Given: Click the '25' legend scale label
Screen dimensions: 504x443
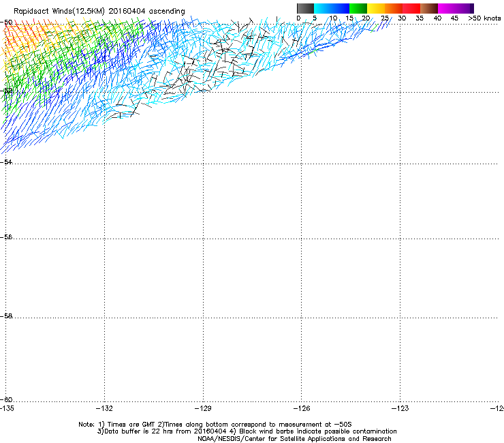Looking at the screenshot, I should [x=385, y=18].
